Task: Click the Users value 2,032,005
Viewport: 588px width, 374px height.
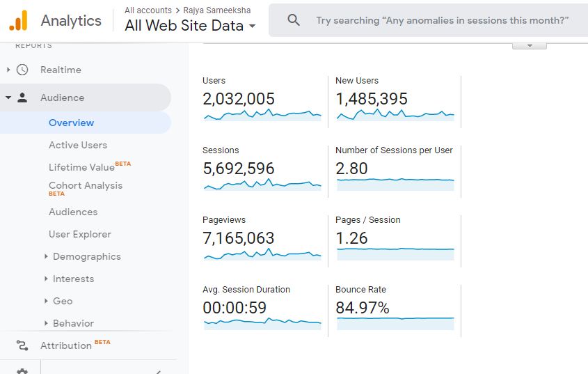Action: (239, 99)
